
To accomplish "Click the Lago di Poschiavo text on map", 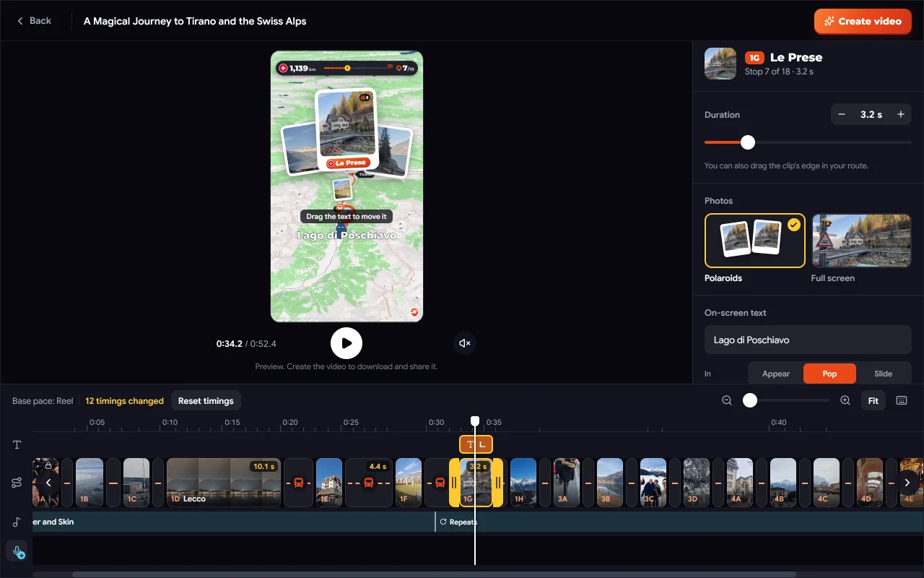I will tap(346, 236).
